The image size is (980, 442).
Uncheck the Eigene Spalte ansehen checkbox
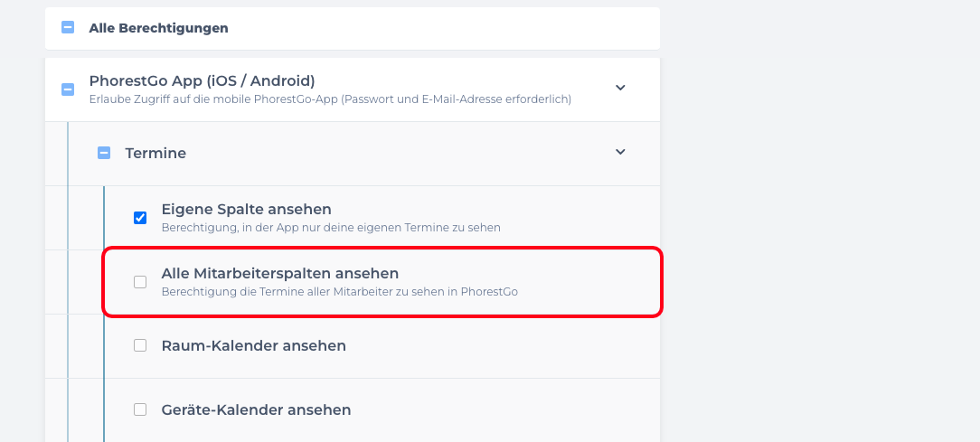click(140, 218)
